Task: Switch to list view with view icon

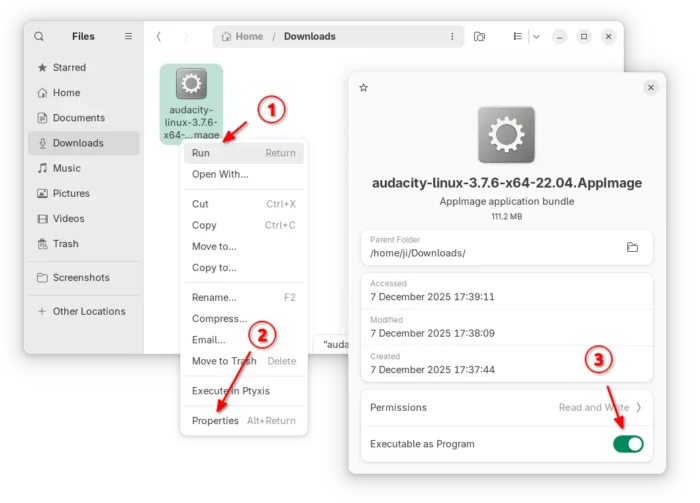Action: tap(517, 37)
